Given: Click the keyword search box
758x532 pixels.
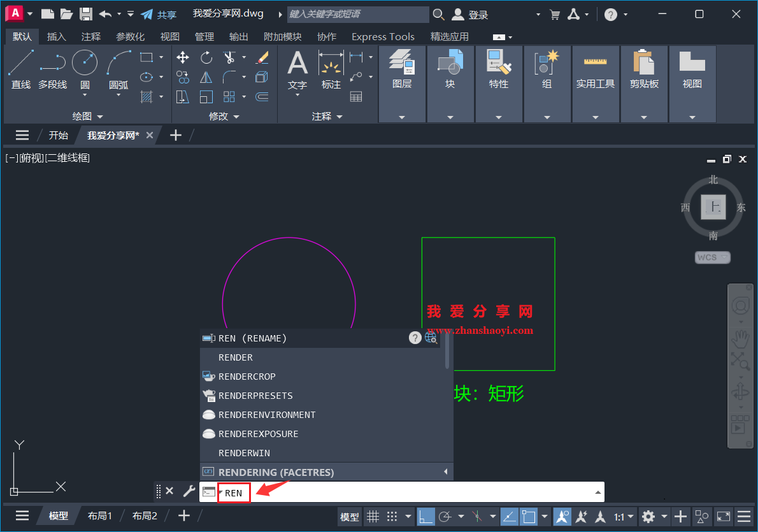Looking at the screenshot, I should pyautogui.click(x=358, y=14).
